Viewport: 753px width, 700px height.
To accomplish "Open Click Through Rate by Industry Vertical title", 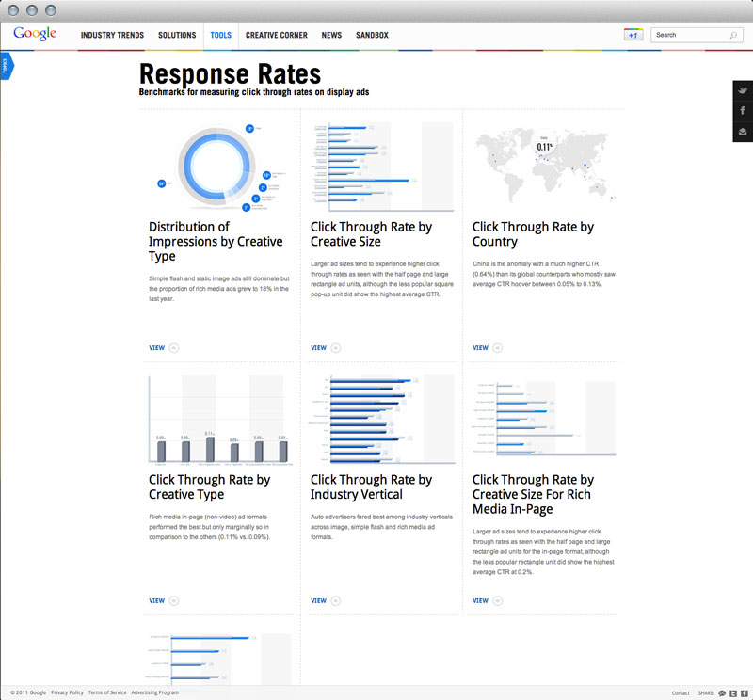I will (371, 487).
